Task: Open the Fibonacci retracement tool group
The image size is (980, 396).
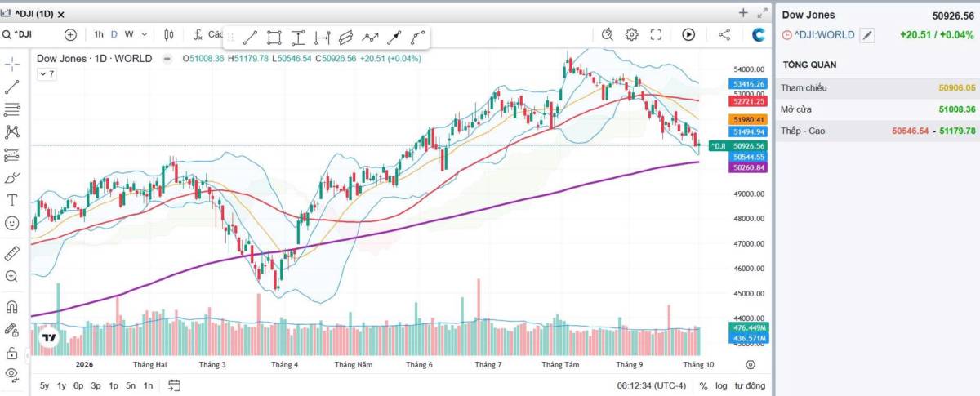Action: tap(12, 109)
